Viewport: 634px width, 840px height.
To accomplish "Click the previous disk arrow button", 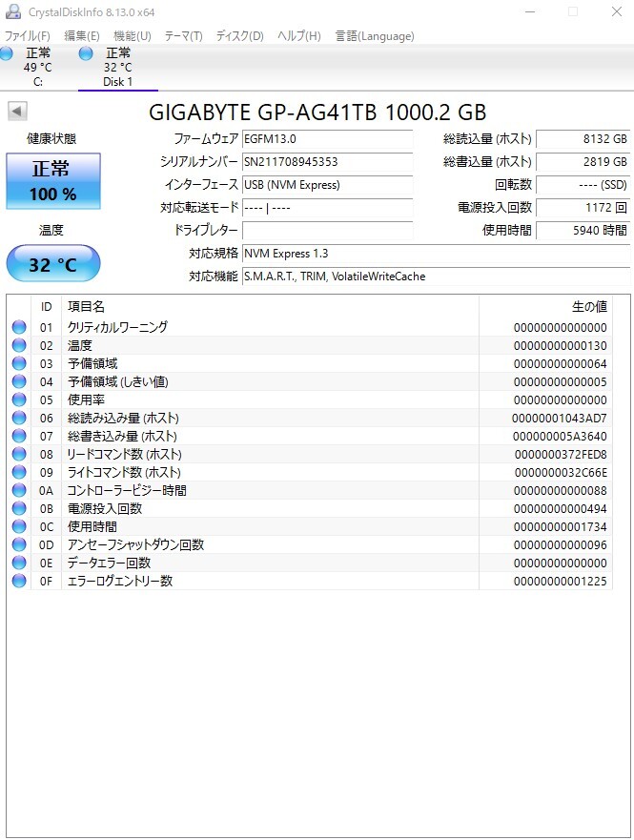I will tap(17, 112).
